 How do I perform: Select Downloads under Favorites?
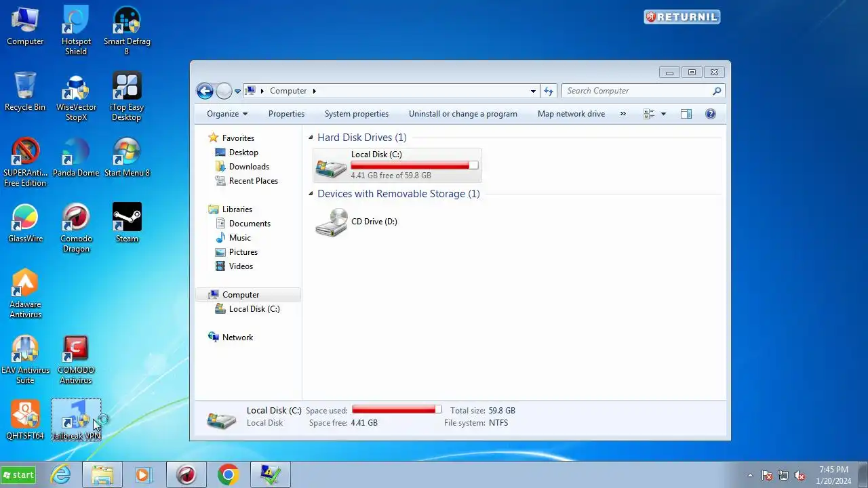coord(249,167)
